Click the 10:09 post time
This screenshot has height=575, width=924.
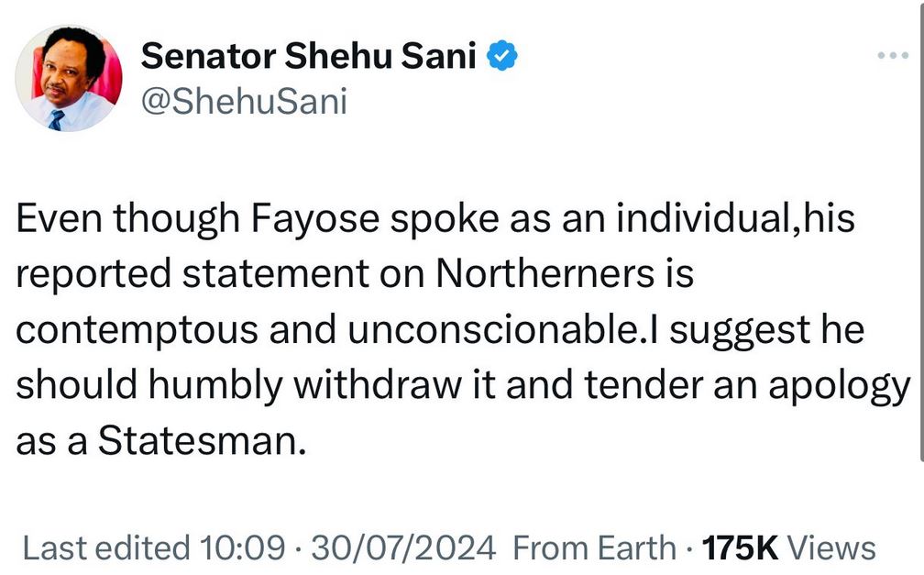point(247,548)
